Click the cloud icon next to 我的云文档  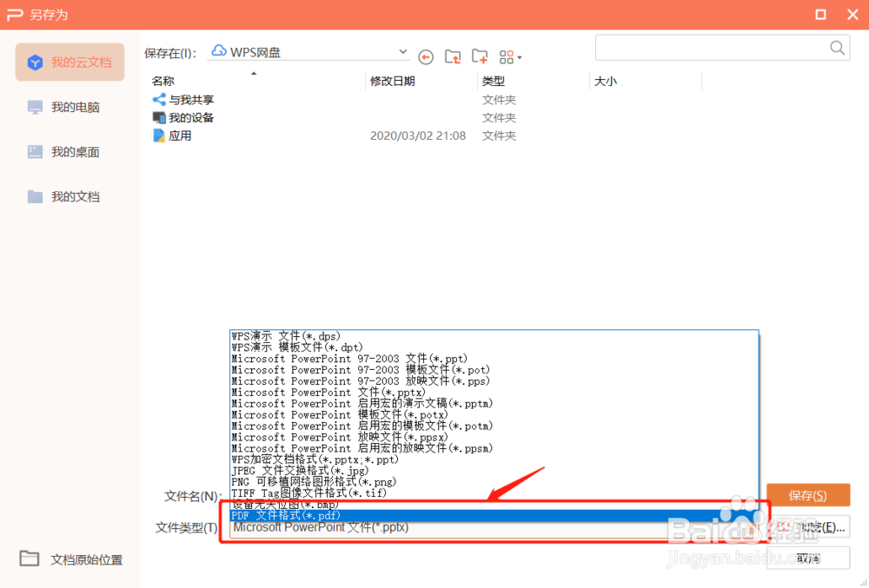(35, 62)
